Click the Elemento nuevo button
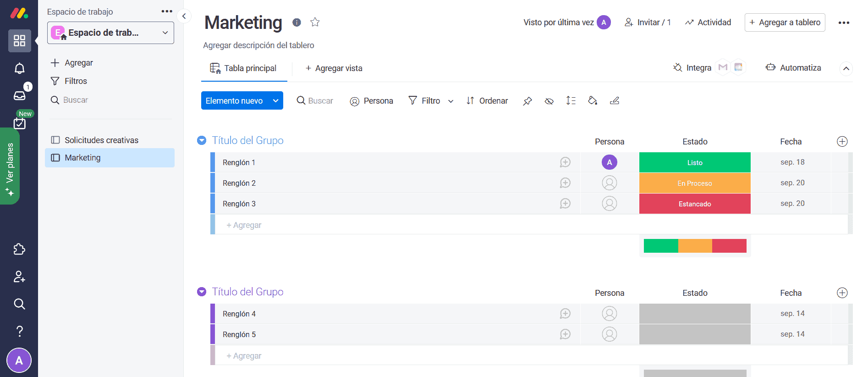Screen dimensions: 868x377 234,100
